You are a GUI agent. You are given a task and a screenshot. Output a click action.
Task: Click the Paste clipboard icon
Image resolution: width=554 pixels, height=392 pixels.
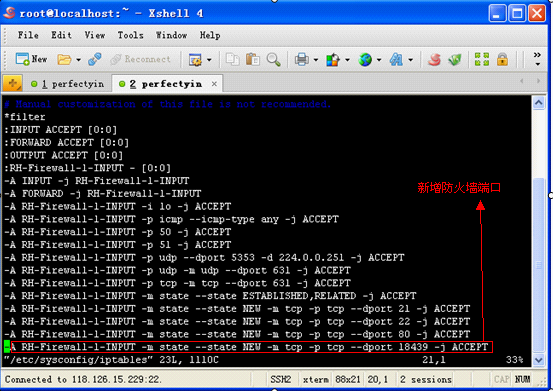[x=253, y=59]
